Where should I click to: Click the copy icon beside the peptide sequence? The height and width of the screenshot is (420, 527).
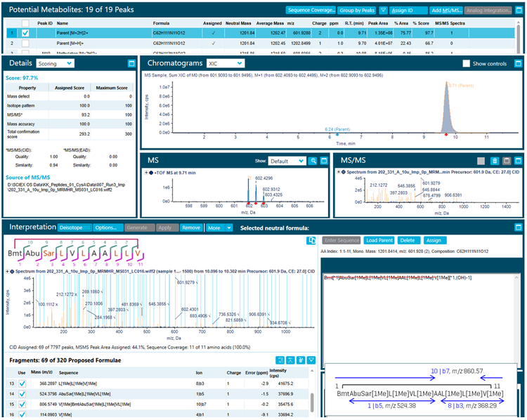[x=311, y=240]
